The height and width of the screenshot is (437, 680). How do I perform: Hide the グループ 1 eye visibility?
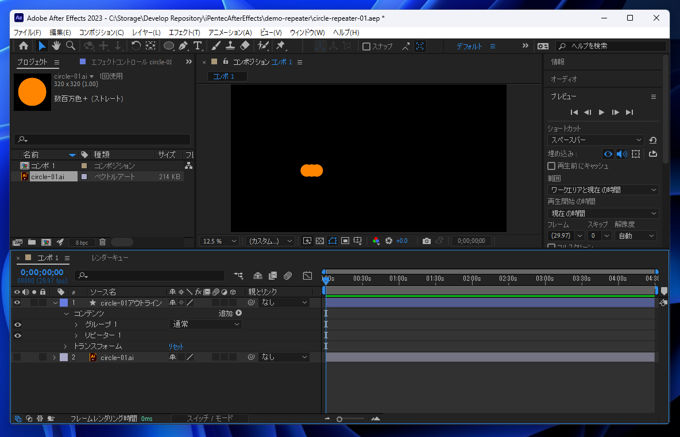pos(18,324)
